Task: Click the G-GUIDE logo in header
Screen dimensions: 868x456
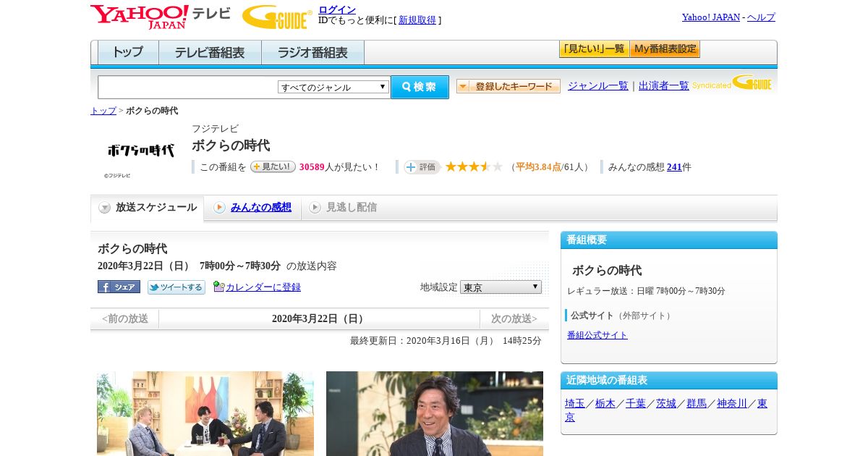Action: pyautogui.click(x=277, y=17)
